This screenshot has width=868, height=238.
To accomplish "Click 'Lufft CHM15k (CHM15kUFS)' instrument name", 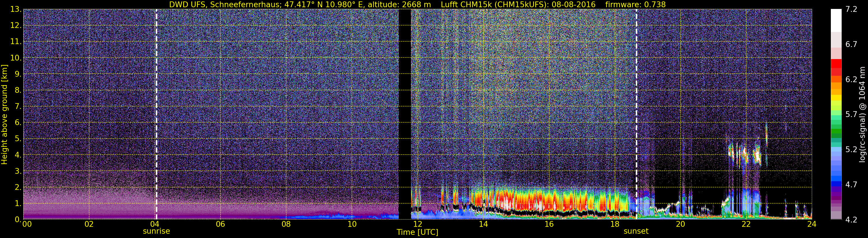I will (x=495, y=4).
